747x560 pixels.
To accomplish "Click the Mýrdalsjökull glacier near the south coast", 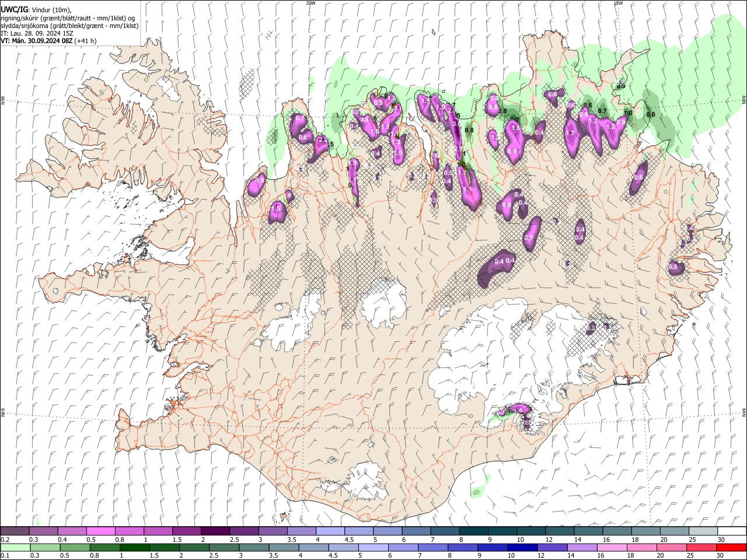I will (x=366, y=481).
